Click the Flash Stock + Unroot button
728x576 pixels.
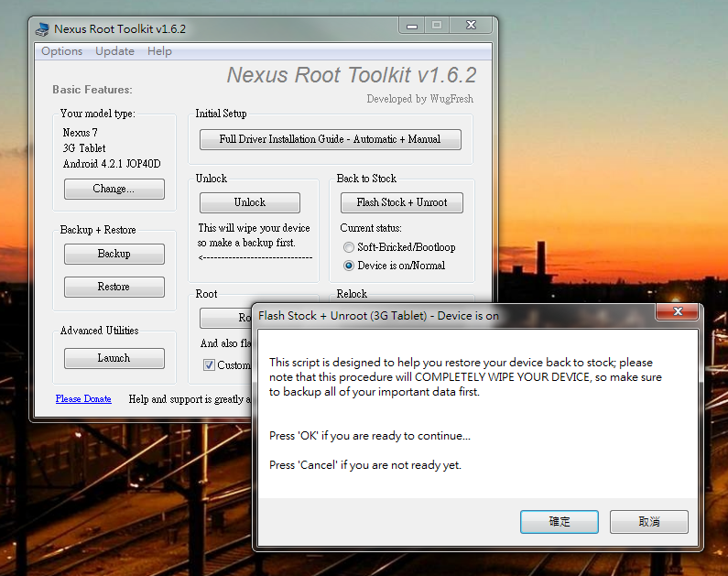click(x=402, y=202)
